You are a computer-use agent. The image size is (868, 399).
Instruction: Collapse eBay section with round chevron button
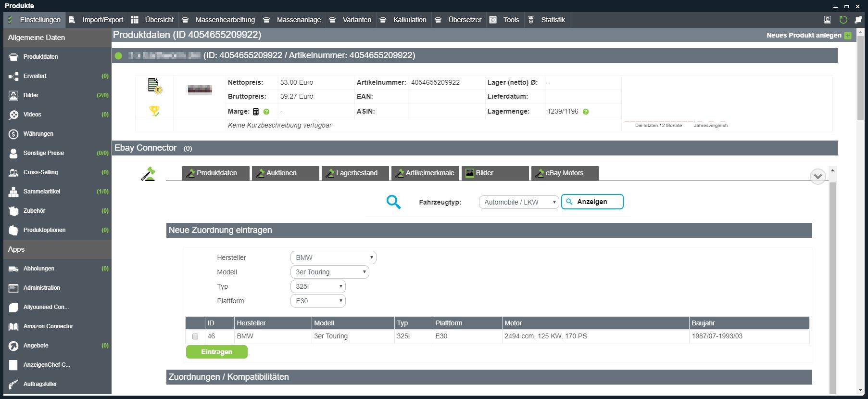[818, 177]
